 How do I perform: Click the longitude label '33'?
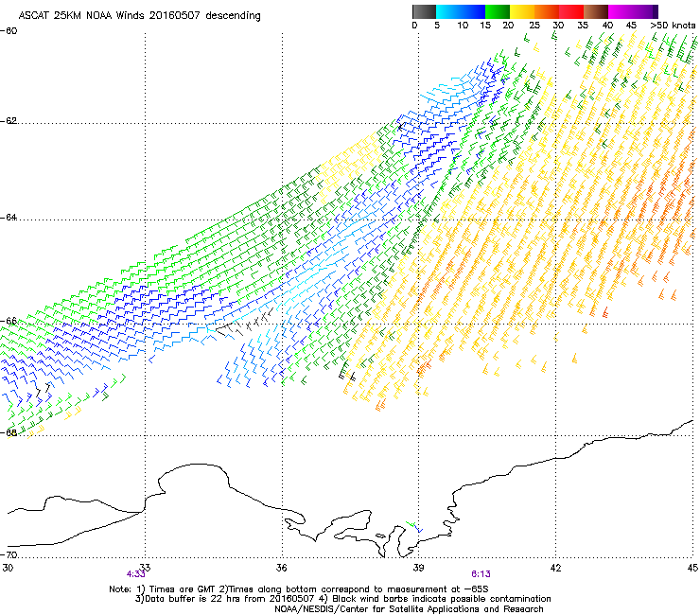[x=145, y=568]
